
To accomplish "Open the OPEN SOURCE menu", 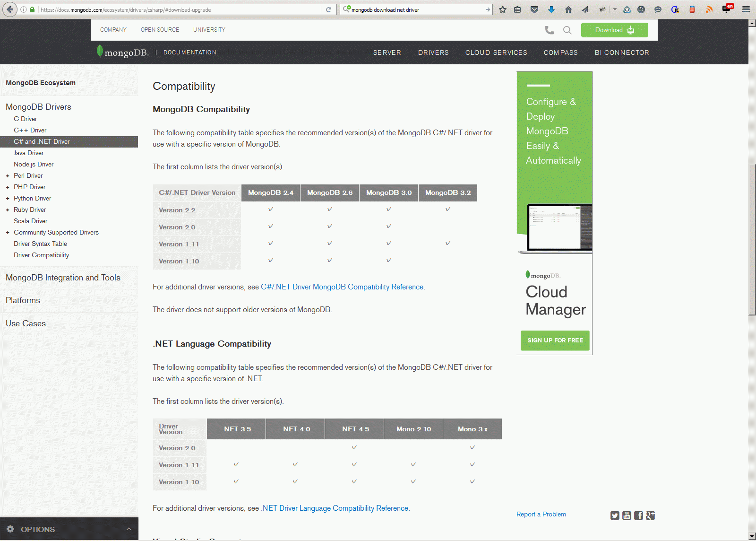I will click(x=160, y=30).
